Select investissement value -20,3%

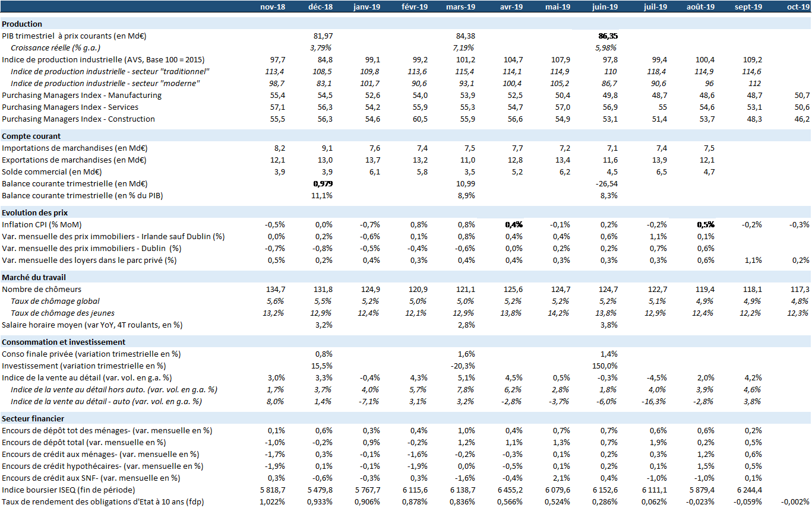click(463, 366)
